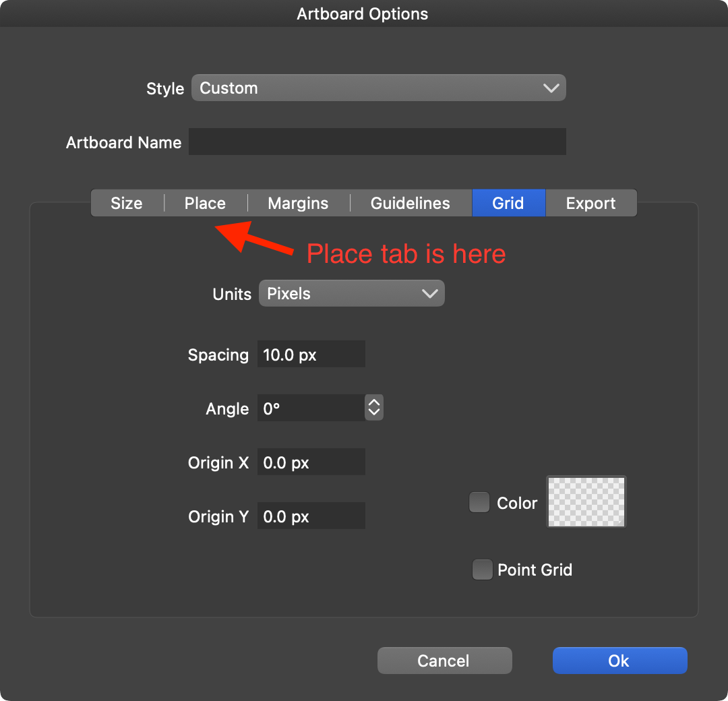
Task: Switch to the Place tab
Action: tap(205, 204)
